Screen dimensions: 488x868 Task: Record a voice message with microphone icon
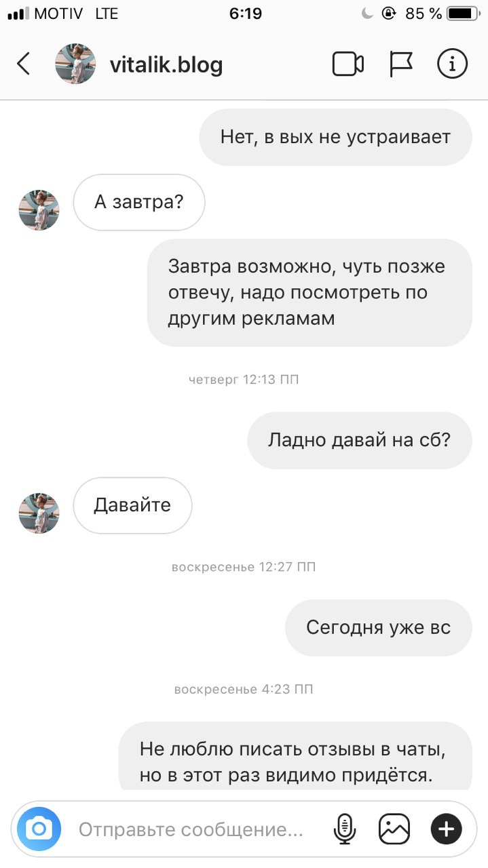(345, 829)
